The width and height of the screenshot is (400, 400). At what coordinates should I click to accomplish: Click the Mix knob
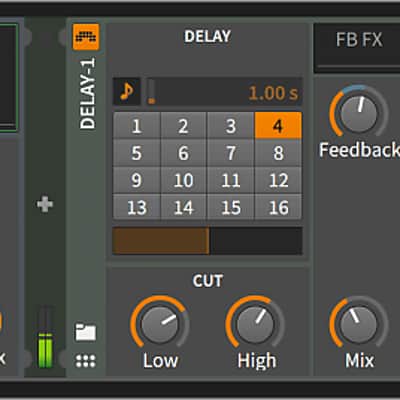coord(359,324)
